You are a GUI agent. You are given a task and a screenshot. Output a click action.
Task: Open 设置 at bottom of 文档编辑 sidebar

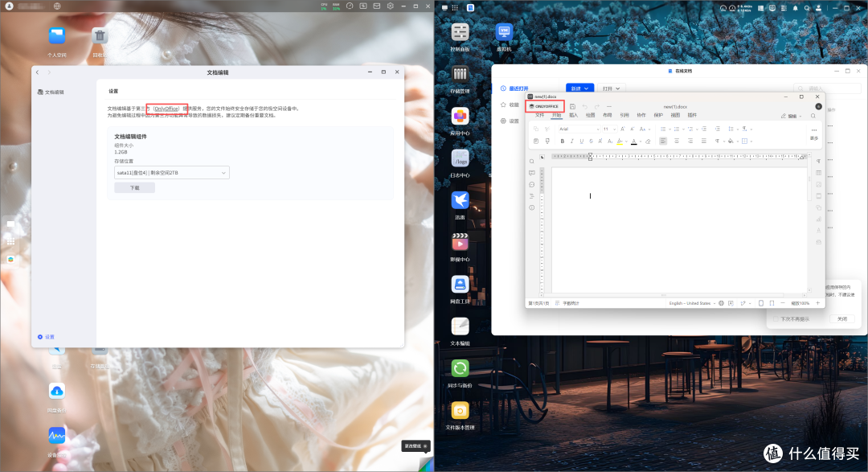[x=46, y=337]
